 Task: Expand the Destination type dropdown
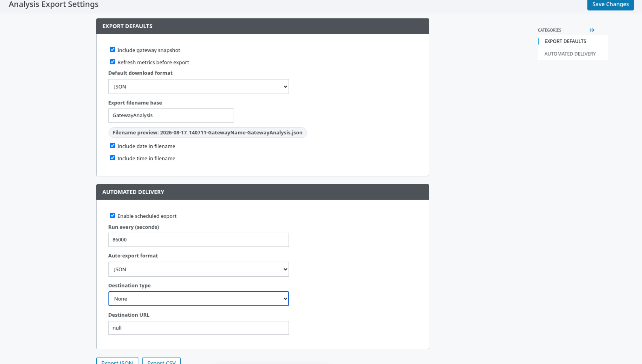tap(198, 299)
